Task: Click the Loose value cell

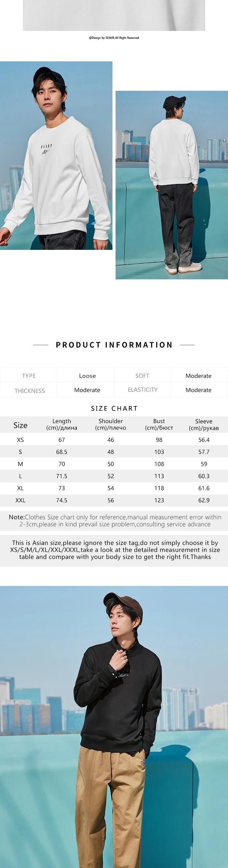Action: (87, 376)
